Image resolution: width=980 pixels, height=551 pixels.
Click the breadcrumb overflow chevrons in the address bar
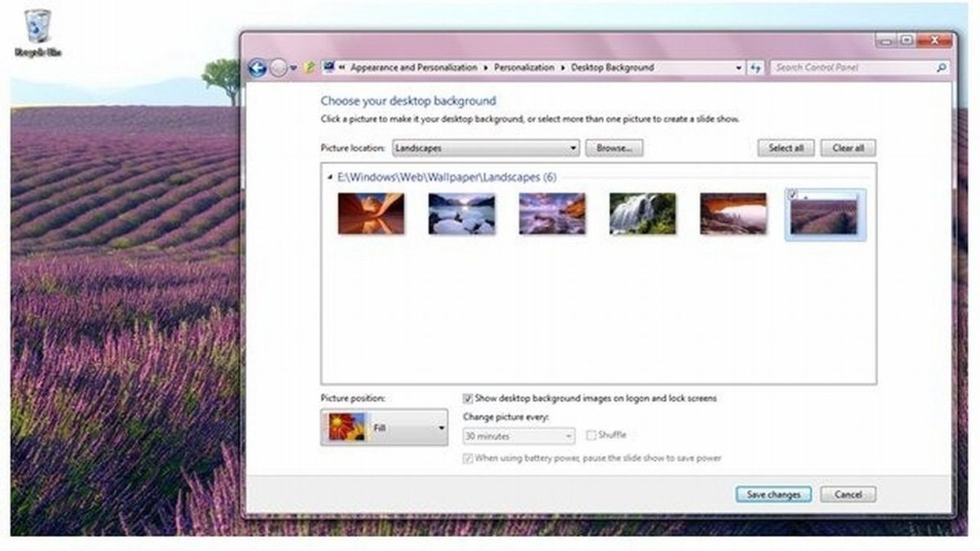pos(343,67)
